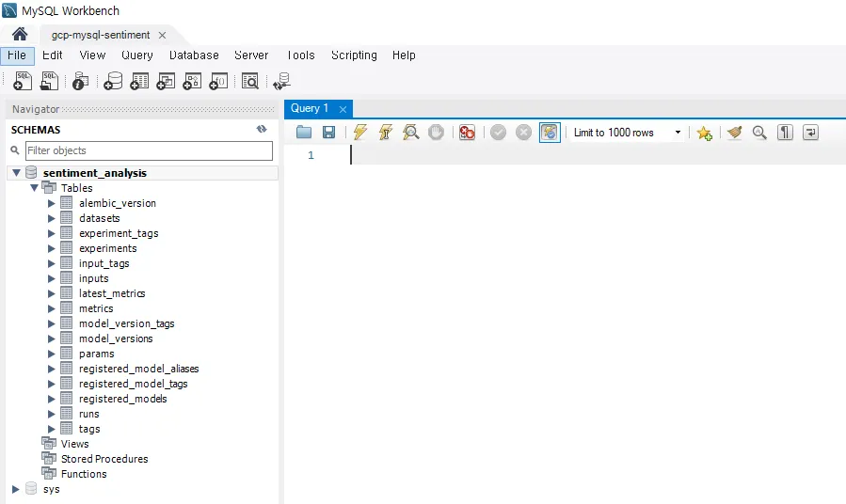
Task: Reconnect to DBMS toolbar icon
Action: coord(282,81)
